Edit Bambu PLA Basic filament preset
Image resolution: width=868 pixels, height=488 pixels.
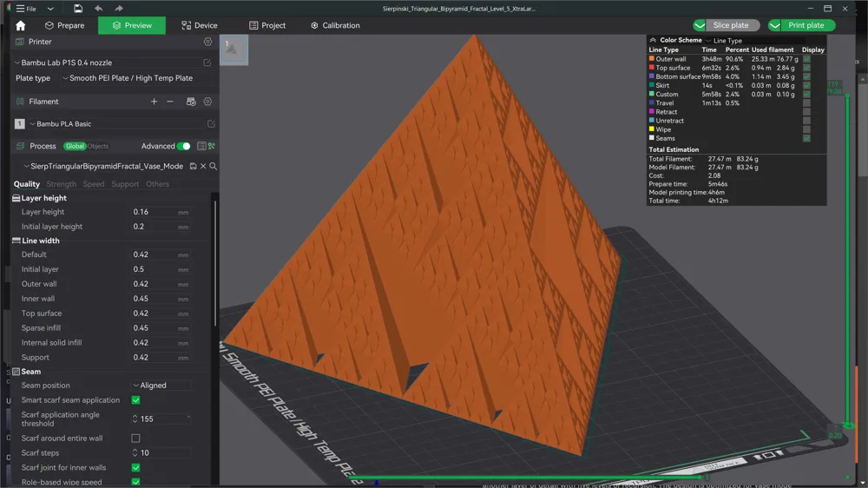click(211, 124)
